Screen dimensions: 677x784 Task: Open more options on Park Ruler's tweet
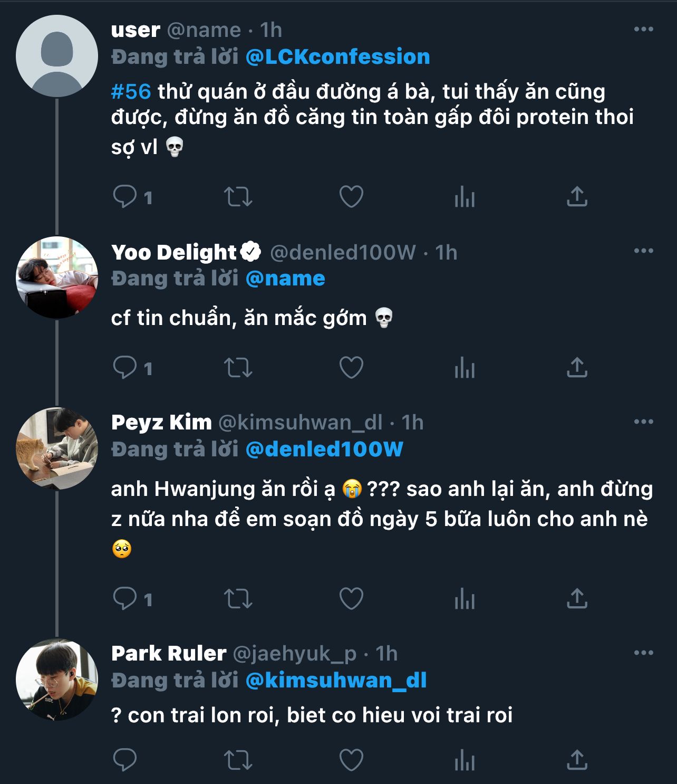point(643,653)
